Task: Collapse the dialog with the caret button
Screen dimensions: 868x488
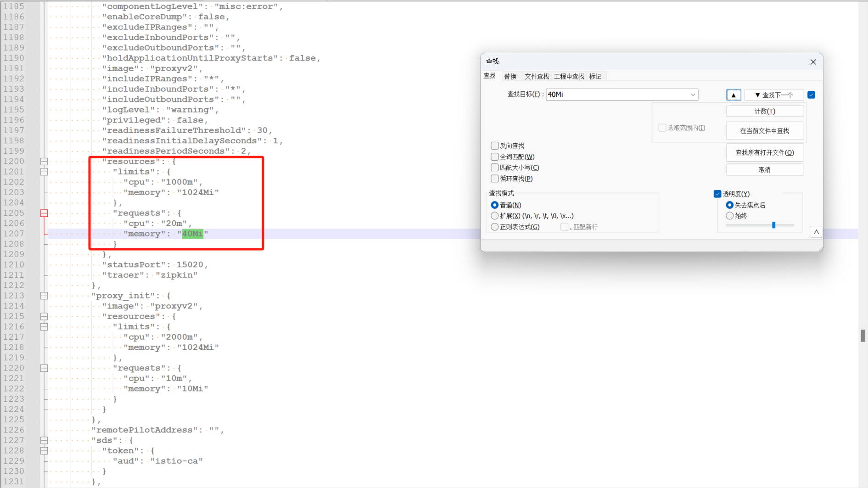Action: tap(816, 232)
